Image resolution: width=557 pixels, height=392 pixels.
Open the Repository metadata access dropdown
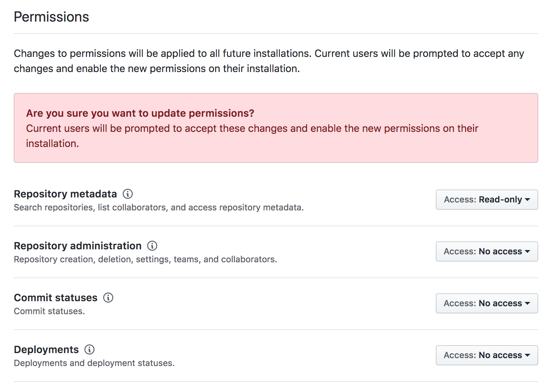pos(487,200)
